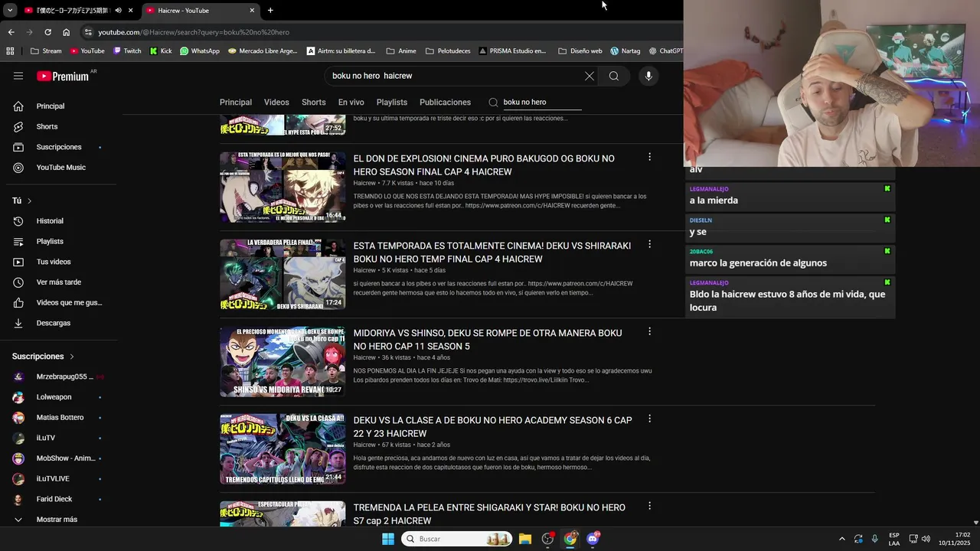
Task: Open the Kick bookmark
Action: coord(161,51)
